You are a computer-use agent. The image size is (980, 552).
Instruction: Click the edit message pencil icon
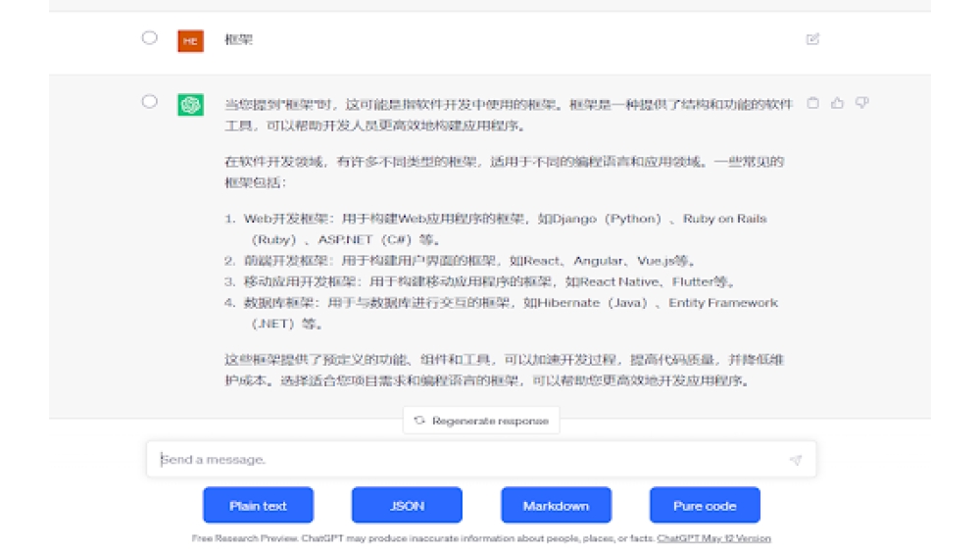pos(812,39)
